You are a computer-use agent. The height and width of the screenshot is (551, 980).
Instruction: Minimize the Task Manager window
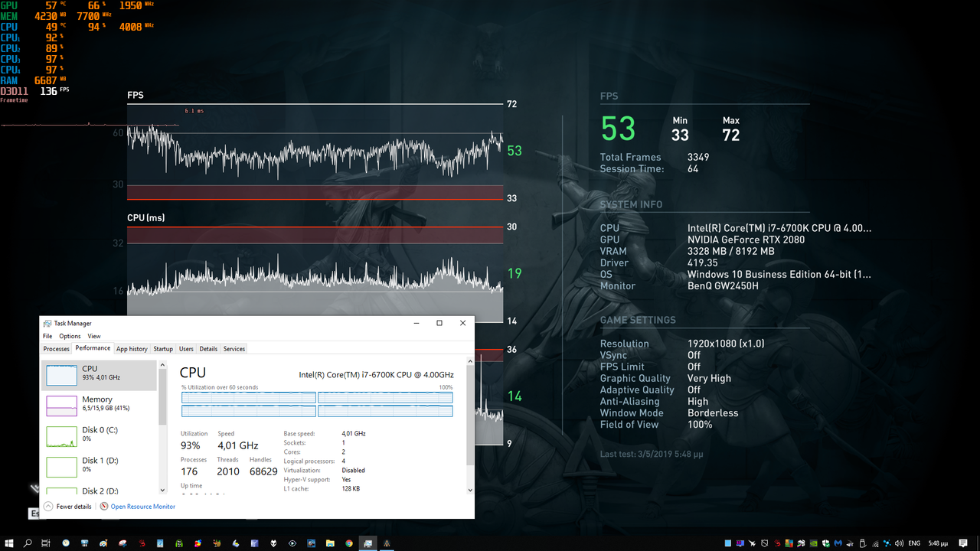(x=416, y=323)
